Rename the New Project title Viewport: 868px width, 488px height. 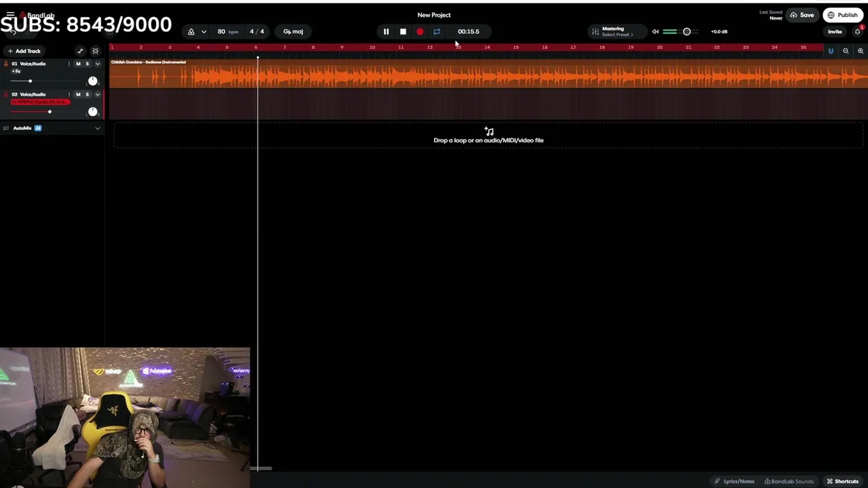pos(434,15)
